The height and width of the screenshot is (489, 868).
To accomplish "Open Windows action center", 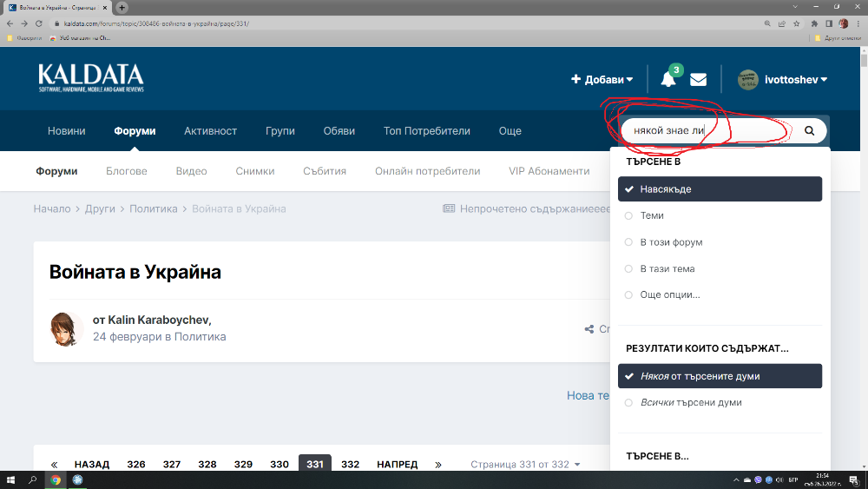I will tap(854, 480).
